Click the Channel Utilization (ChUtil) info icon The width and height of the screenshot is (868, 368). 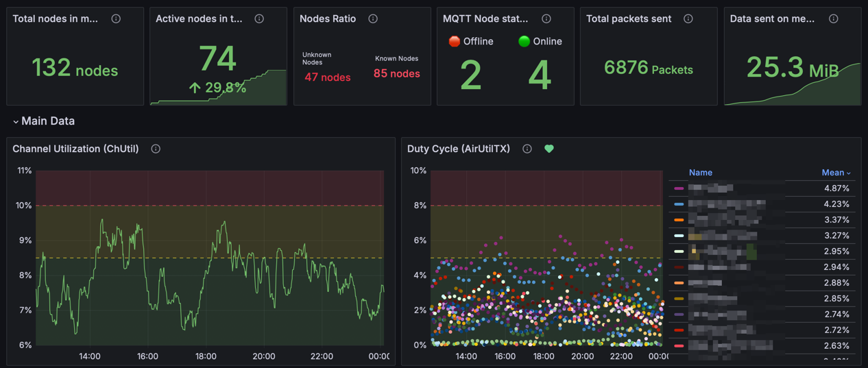156,149
